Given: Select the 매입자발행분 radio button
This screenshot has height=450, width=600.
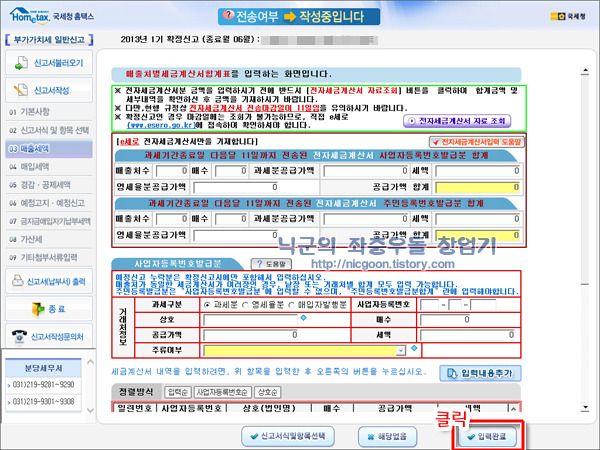Looking at the screenshot, I should point(291,305).
